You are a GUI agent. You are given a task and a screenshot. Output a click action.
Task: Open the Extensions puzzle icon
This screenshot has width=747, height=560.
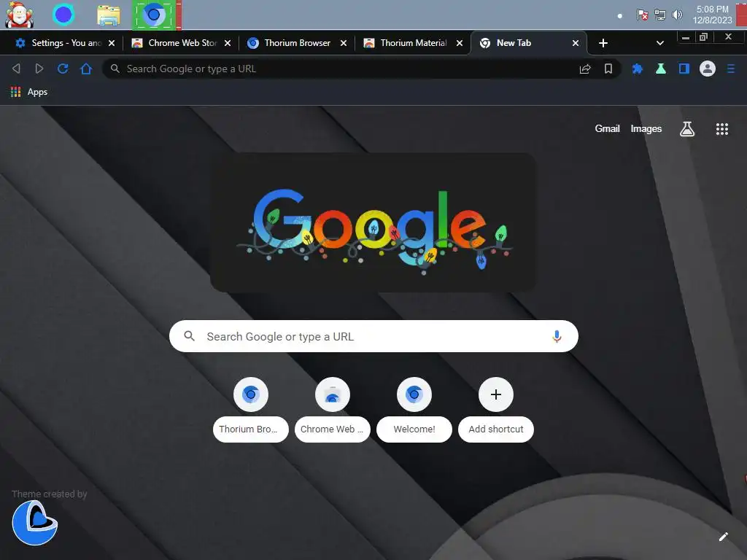coord(637,69)
